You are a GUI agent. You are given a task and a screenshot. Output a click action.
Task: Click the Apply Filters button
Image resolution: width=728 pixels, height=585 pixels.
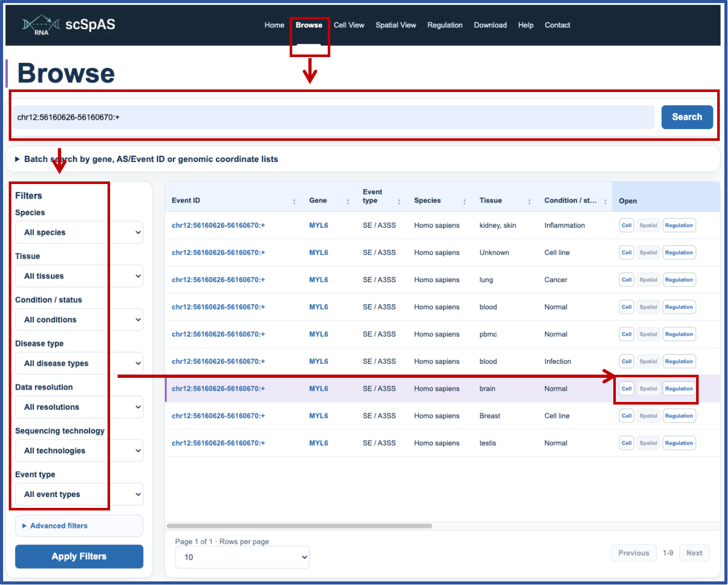pyautogui.click(x=79, y=557)
